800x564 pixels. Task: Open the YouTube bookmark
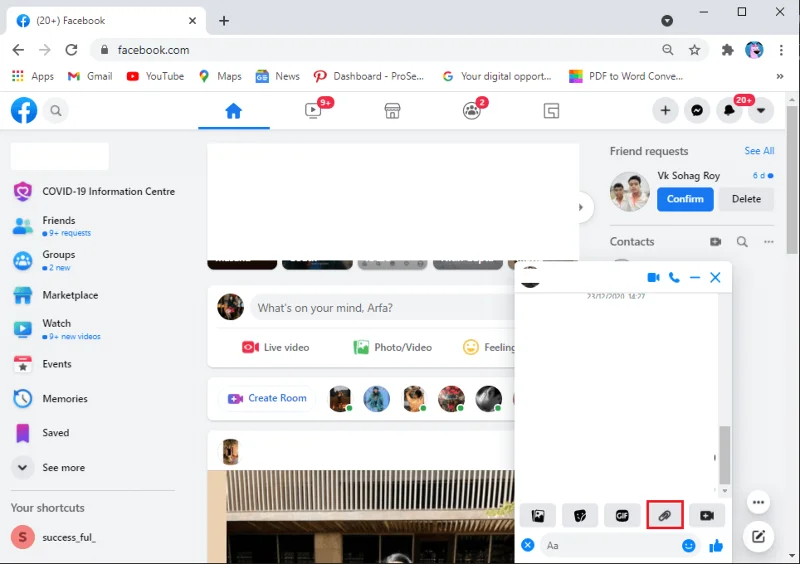(155, 76)
